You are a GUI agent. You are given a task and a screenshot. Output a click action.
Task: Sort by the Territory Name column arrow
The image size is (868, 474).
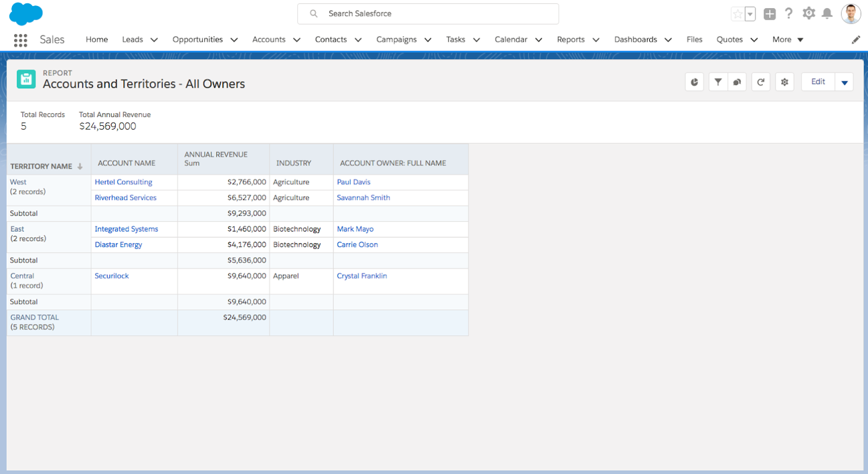click(x=80, y=167)
